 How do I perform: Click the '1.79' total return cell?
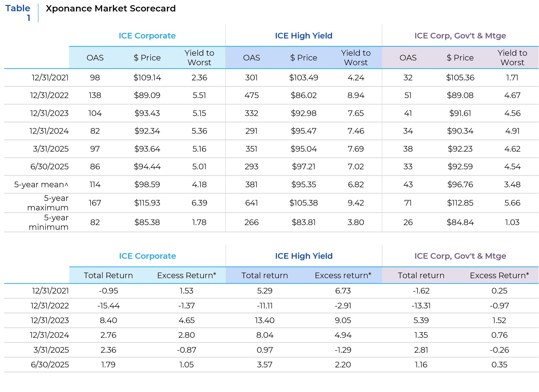[x=108, y=365]
